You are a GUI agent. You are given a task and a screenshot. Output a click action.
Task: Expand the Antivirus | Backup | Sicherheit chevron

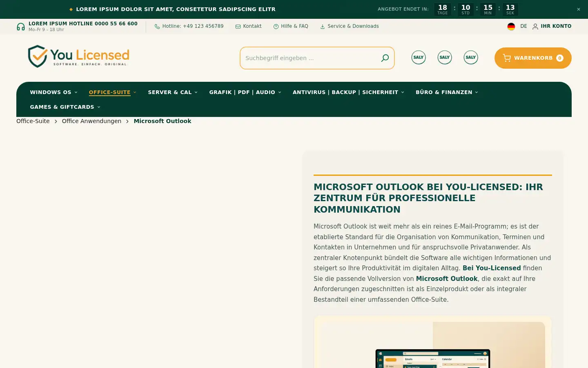tap(403, 92)
